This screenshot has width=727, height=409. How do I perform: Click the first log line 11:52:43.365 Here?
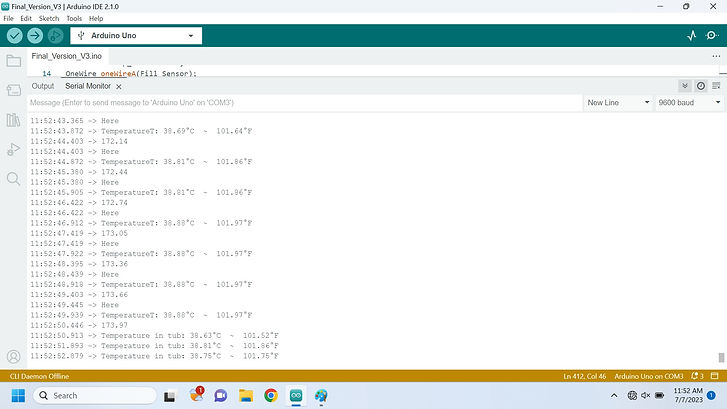tap(75, 121)
